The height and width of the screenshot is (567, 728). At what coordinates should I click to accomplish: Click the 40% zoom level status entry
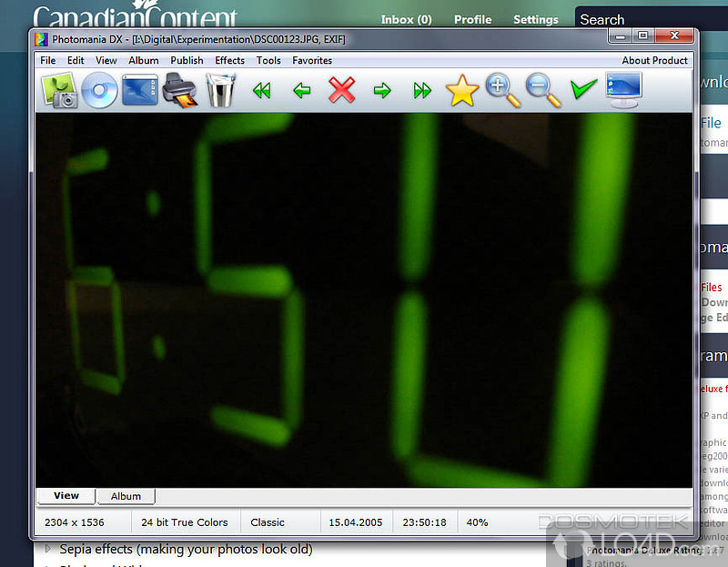pos(477,522)
